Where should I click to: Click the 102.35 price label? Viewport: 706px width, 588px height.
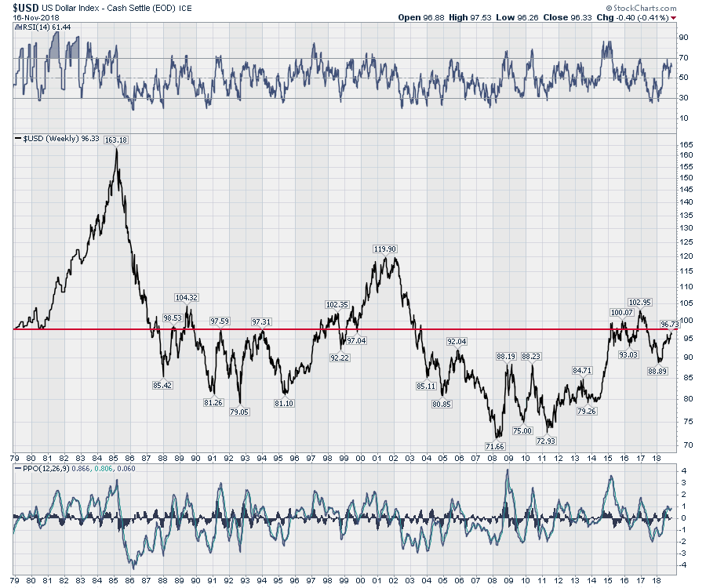pyautogui.click(x=337, y=304)
